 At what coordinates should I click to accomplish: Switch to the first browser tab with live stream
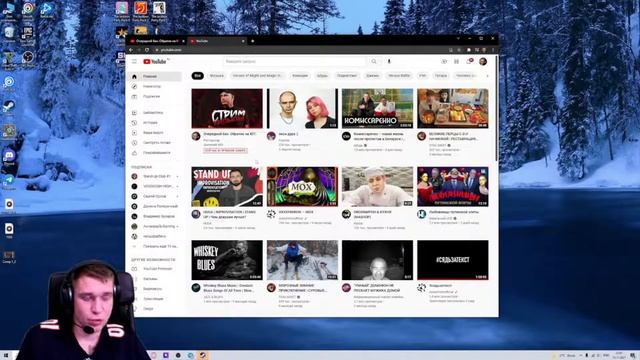pos(157,41)
